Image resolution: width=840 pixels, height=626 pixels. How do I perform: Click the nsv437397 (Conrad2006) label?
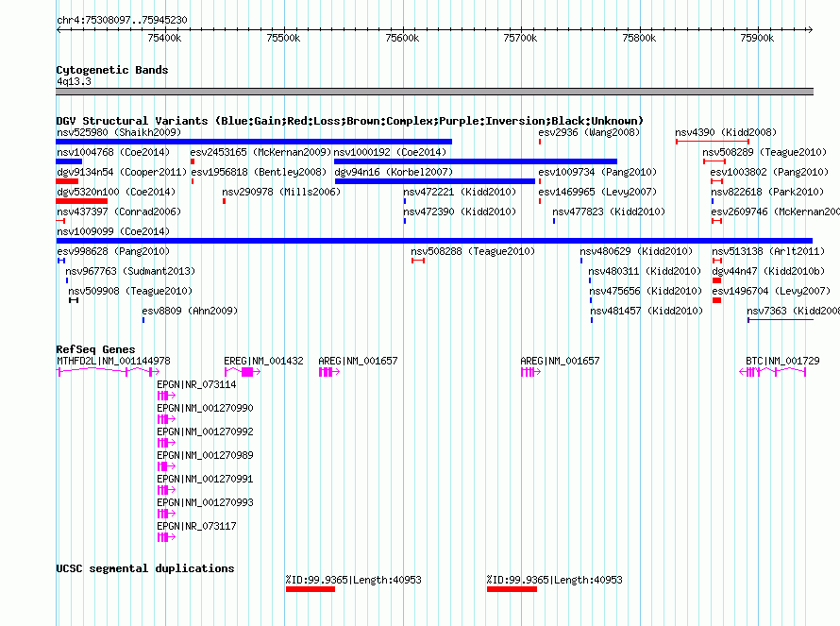pyautogui.click(x=119, y=211)
